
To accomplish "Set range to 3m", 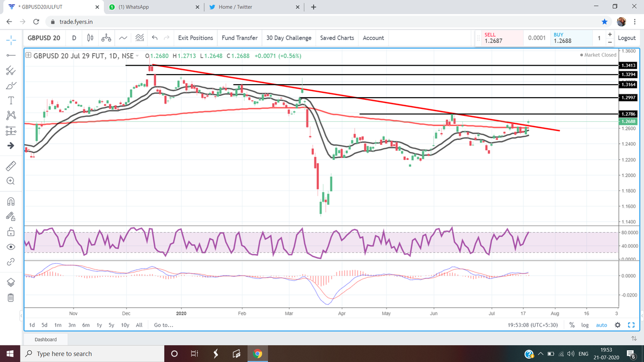I will (71, 325).
